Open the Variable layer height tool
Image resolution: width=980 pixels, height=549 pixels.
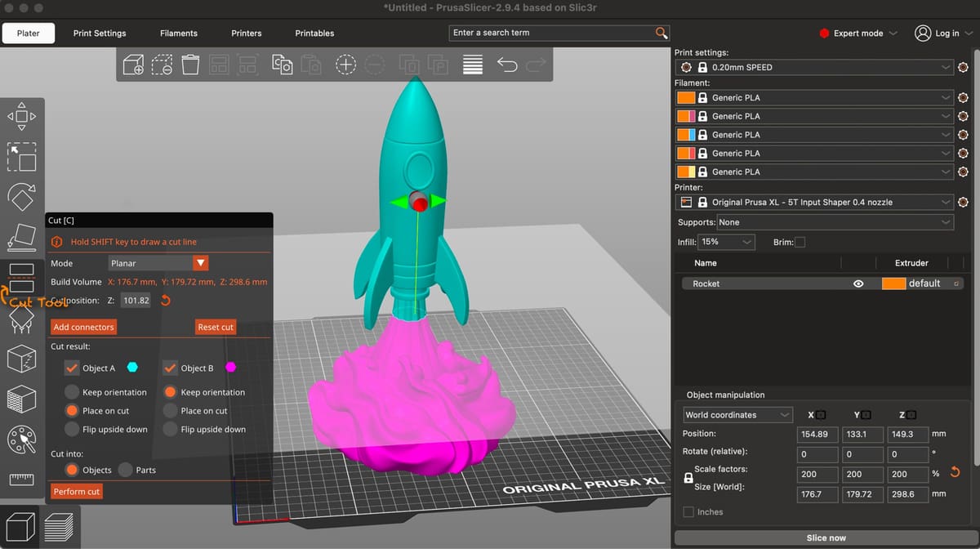[473, 65]
